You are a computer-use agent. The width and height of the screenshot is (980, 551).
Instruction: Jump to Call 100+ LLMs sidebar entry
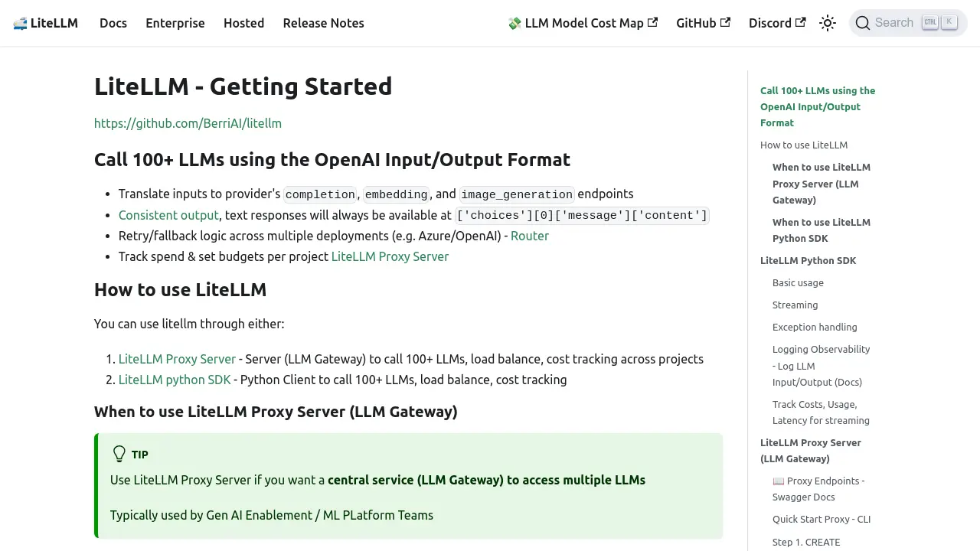pyautogui.click(x=818, y=106)
